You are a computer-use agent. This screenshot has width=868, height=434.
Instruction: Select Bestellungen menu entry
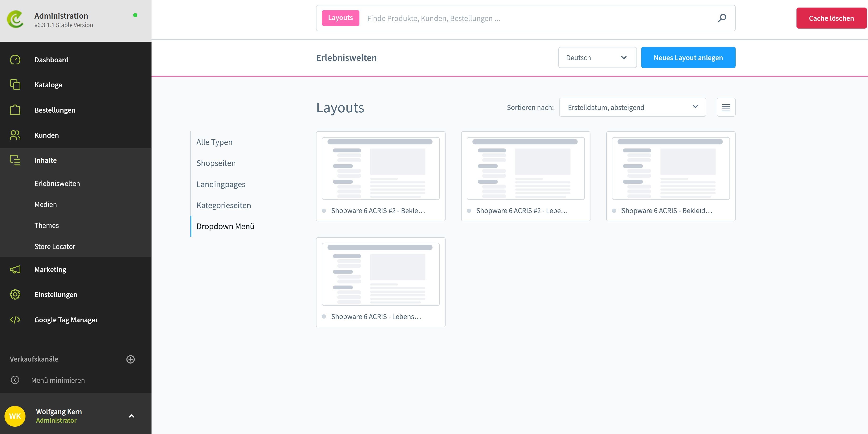pos(55,110)
